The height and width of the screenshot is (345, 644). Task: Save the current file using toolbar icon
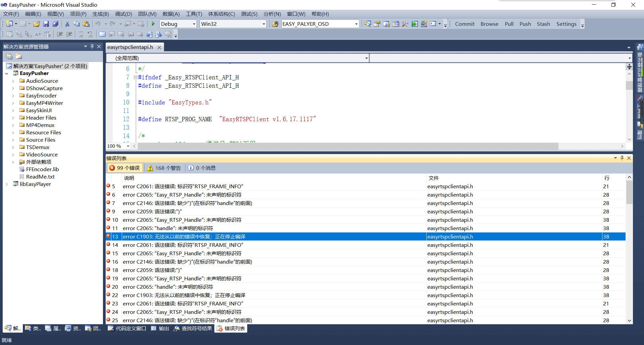tap(46, 24)
